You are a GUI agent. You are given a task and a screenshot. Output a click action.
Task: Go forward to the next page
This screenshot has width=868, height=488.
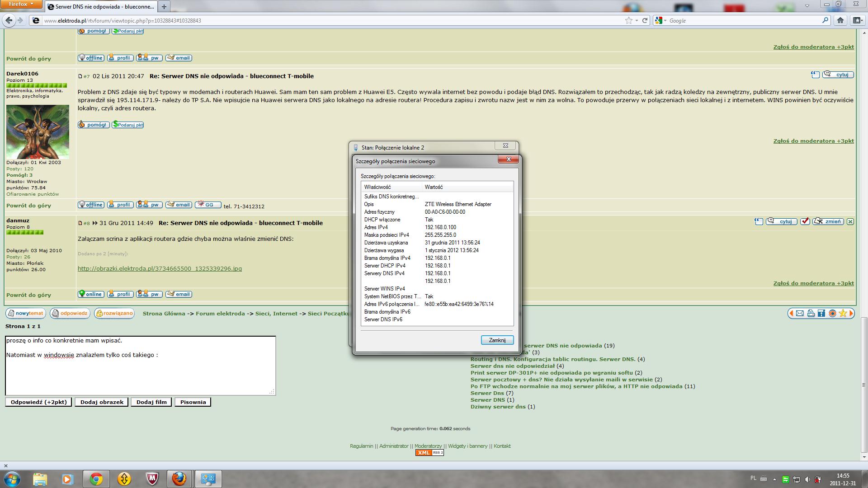point(20,20)
